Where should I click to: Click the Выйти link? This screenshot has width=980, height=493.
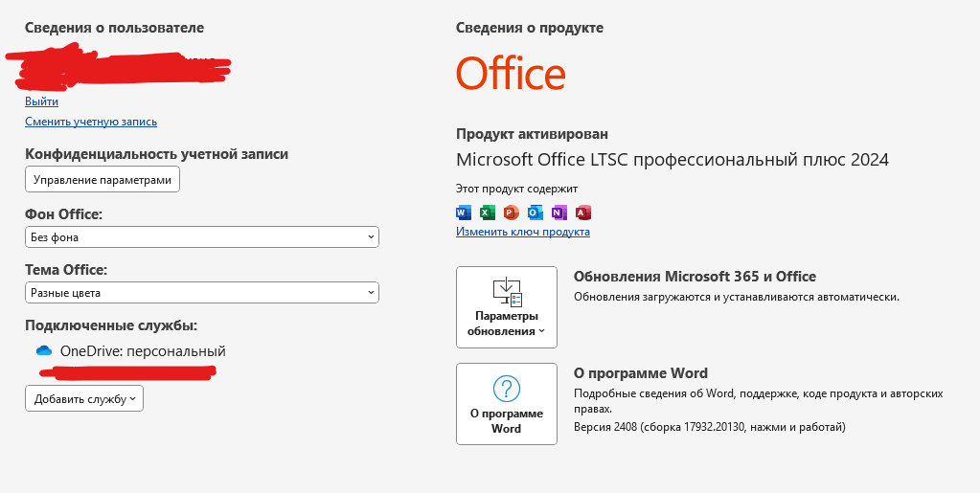click(42, 101)
